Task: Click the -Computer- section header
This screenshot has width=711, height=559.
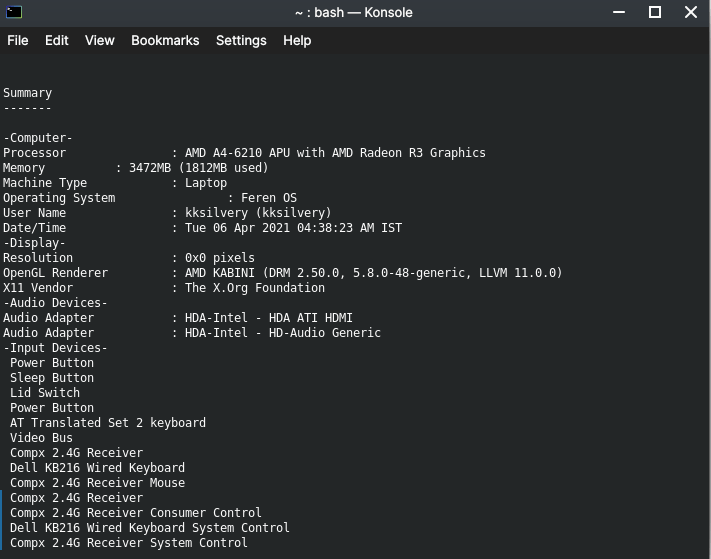Action: (x=38, y=138)
